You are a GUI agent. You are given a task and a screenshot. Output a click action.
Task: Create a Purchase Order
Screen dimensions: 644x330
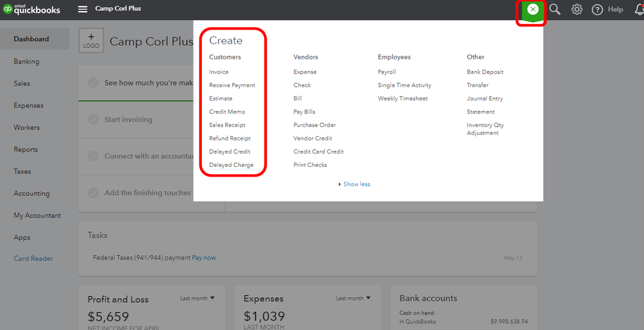pyautogui.click(x=315, y=125)
